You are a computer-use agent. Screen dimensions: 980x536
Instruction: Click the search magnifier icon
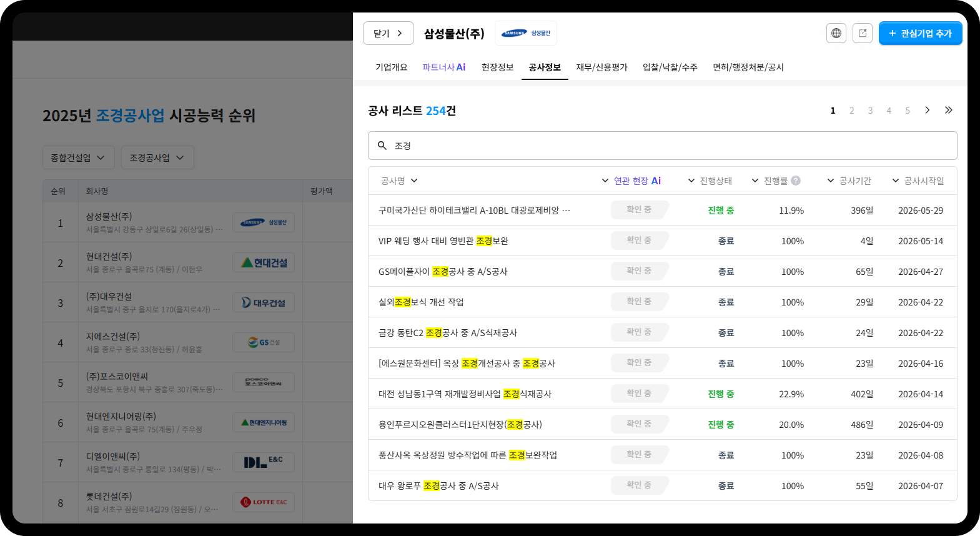point(382,146)
